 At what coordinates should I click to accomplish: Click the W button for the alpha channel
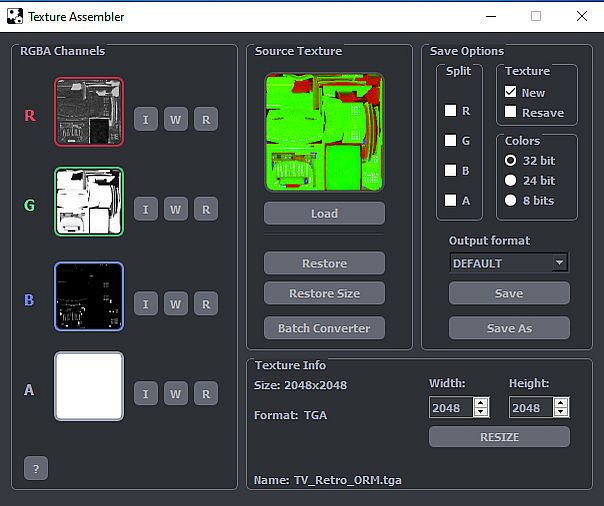pos(175,394)
